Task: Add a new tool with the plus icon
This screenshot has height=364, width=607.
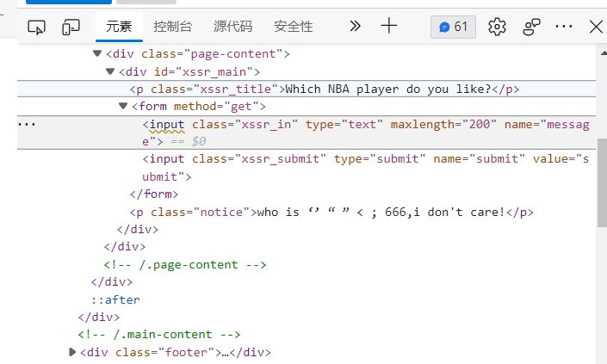Action: [x=389, y=27]
